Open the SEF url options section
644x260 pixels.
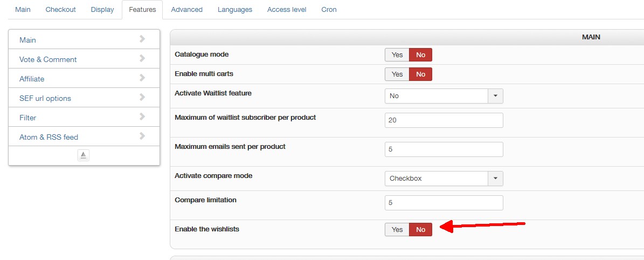click(x=45, y=98)
